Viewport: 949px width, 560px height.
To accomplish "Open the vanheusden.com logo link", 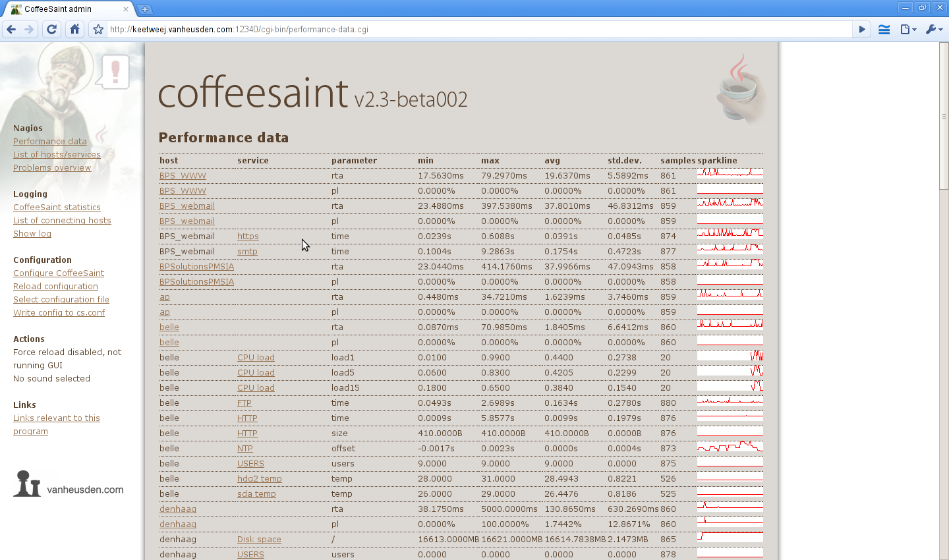I will coord(69,484).
